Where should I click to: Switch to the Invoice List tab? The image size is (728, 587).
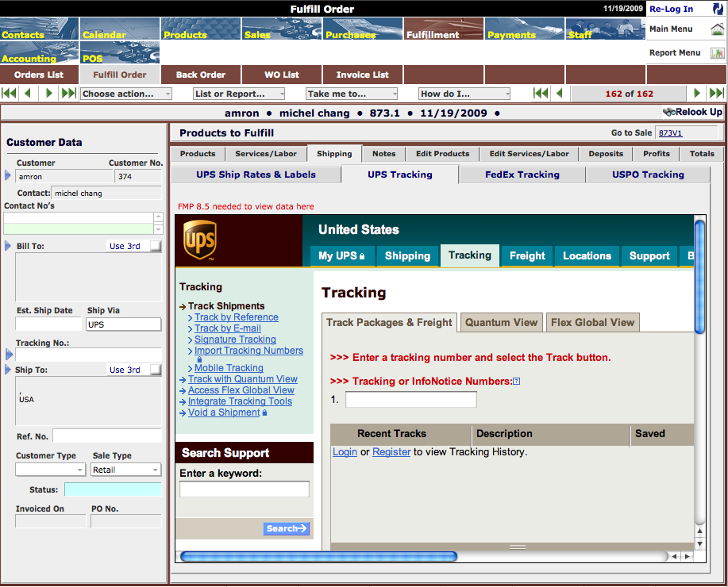[x=363, y=75]
